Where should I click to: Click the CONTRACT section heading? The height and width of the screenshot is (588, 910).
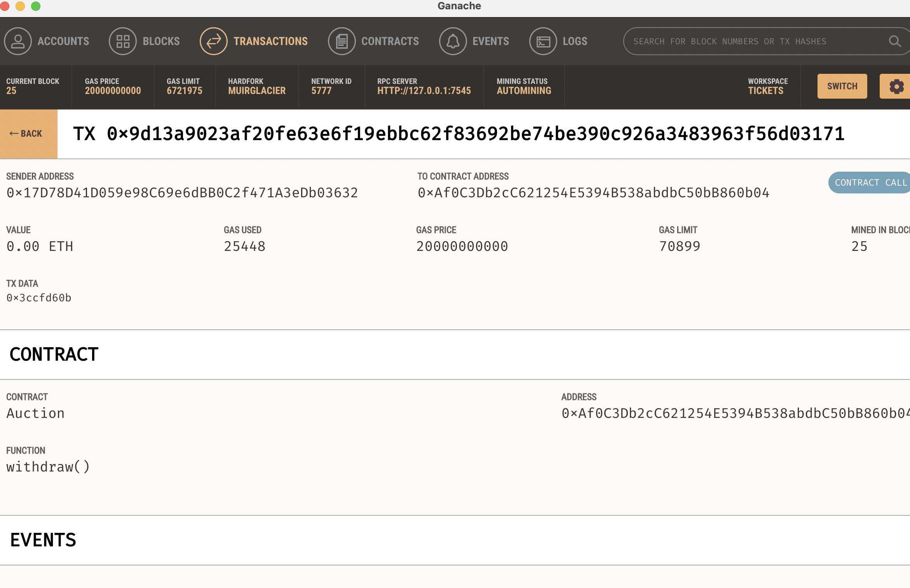[x=54, y=354]
